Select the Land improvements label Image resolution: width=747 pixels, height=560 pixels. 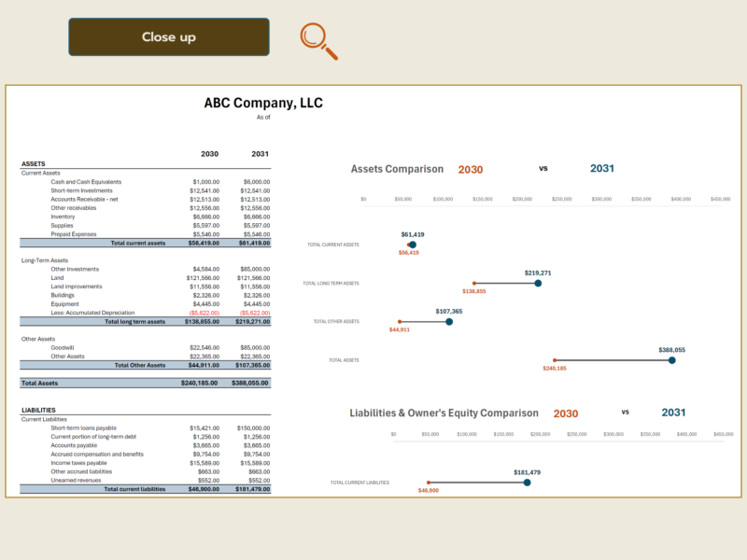(x=77, y=287)
